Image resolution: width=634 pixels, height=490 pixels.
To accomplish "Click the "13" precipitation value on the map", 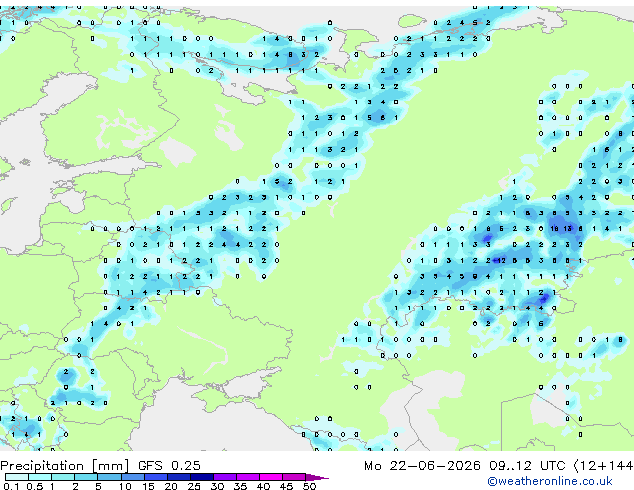I will tap(568, 229).
